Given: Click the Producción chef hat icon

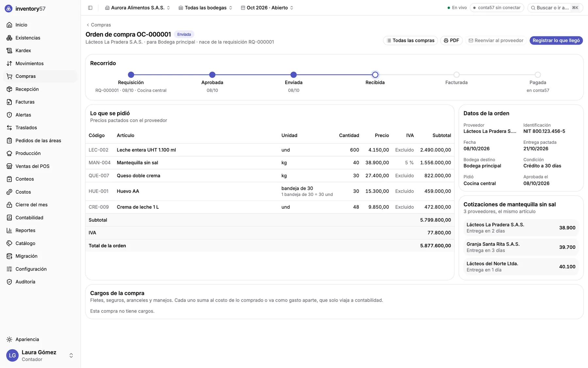Looking at the screenshot, I should [x=9, y=153].
